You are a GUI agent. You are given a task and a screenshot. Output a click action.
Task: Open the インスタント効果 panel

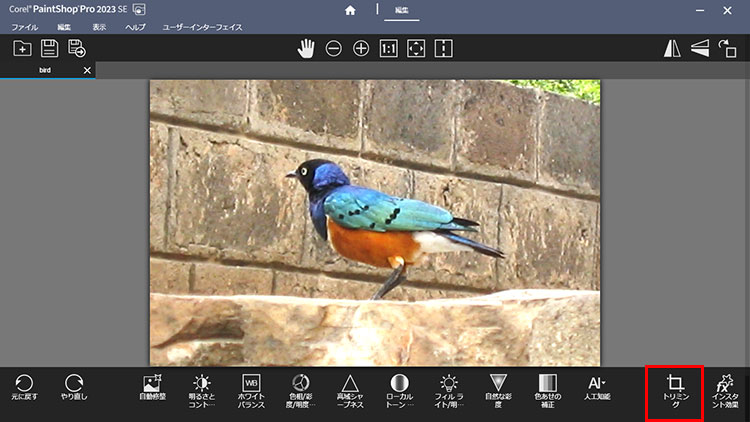point(725,390)
